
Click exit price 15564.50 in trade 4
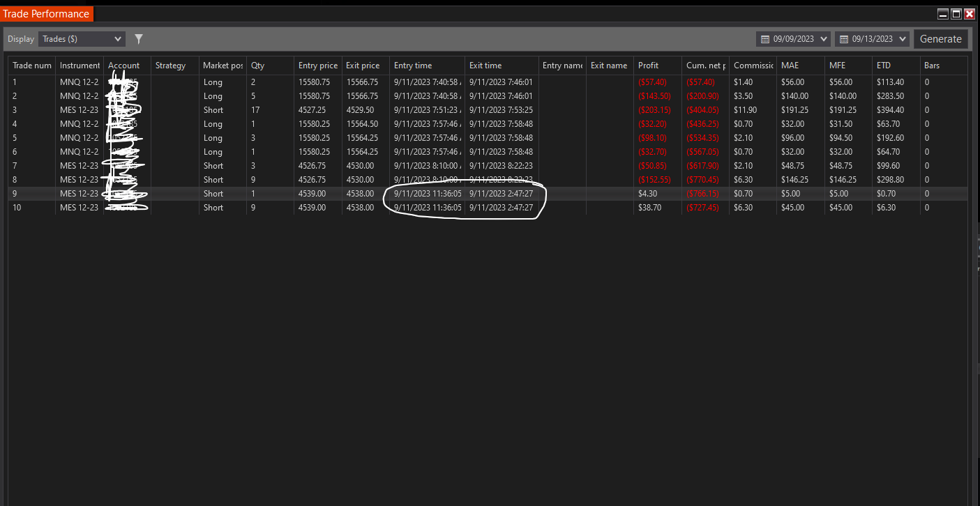tap(362, 124)
